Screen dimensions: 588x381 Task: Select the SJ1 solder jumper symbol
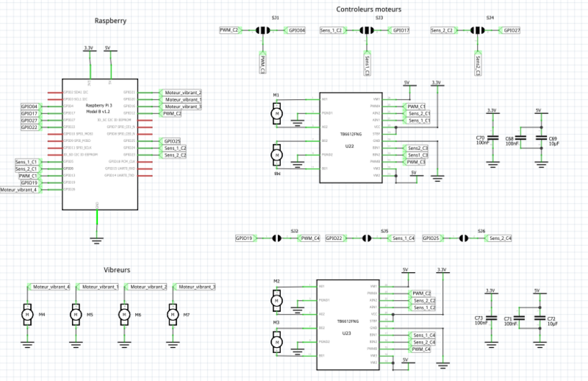(262, 31)
